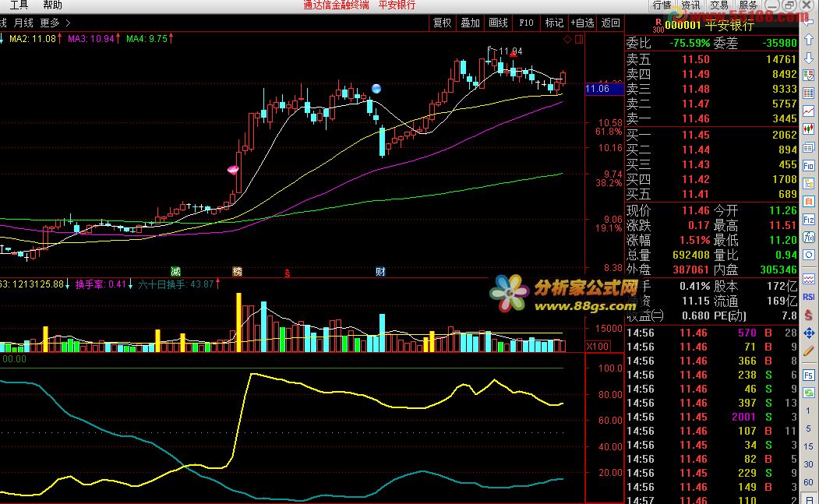Click the red diamond icon in chart corner
This screenshot has height=504, width=819.
(x=568, y=40)
